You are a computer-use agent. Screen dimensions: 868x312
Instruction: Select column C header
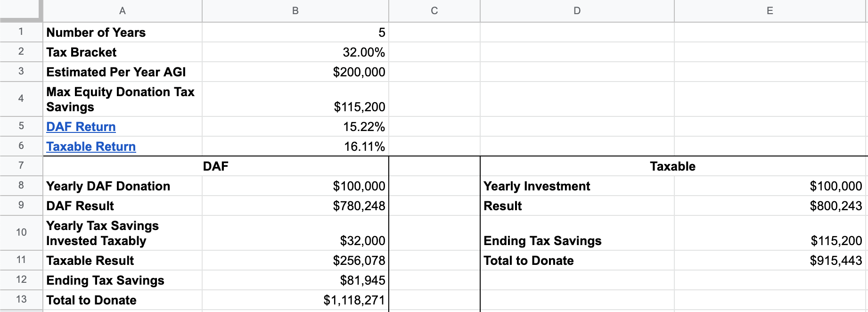(x=434, y=10)
